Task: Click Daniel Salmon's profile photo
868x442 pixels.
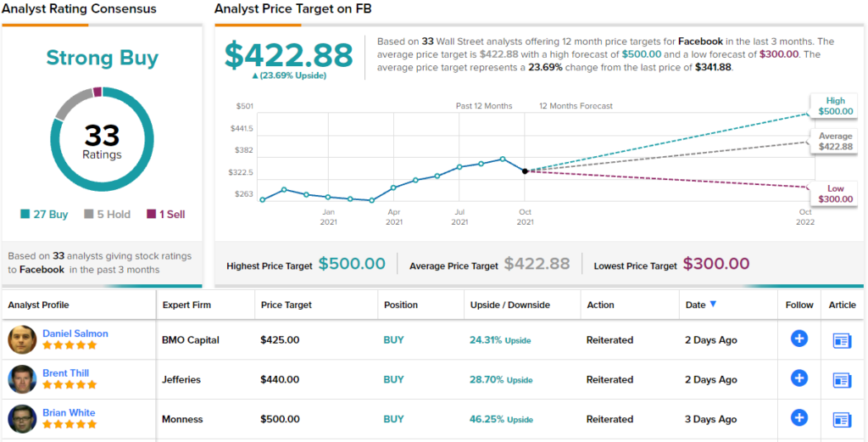Action: (22, 339)
